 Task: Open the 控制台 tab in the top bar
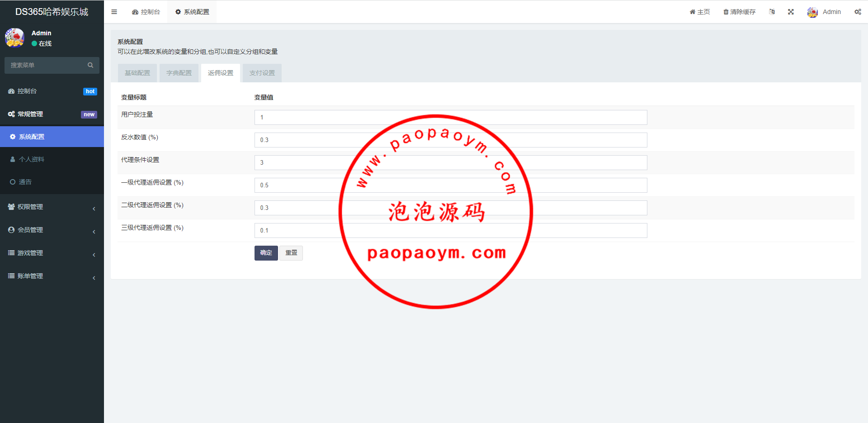146,12
